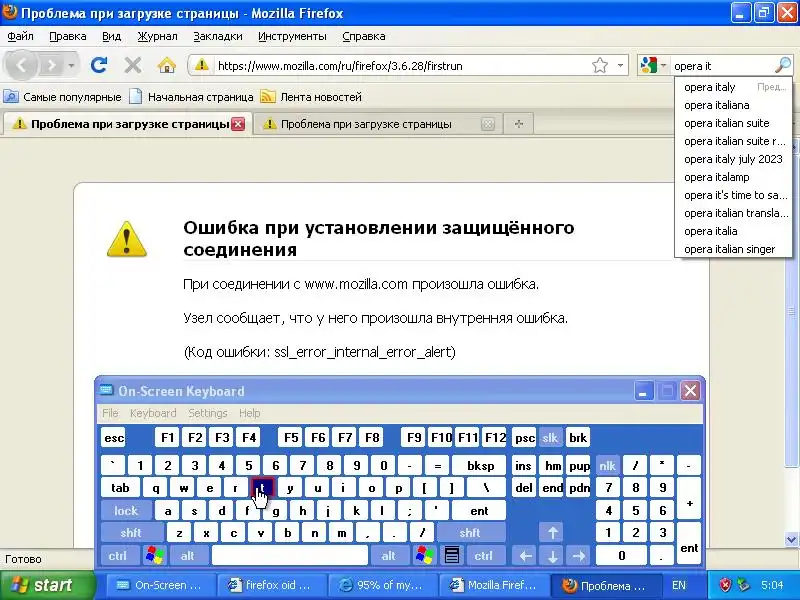
Task: Open the history dropdown next to forward arrow
Action: pos(71,65)
